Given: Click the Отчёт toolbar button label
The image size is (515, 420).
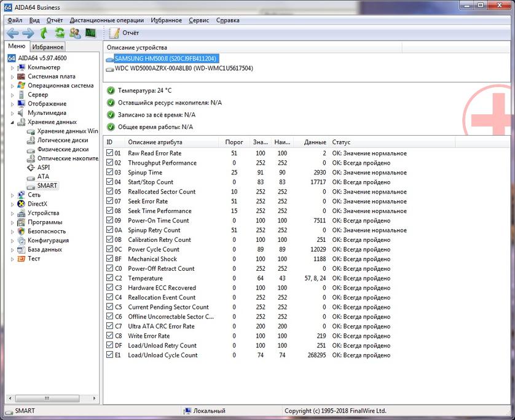Looking at the screenshot, I should point(131,33).
